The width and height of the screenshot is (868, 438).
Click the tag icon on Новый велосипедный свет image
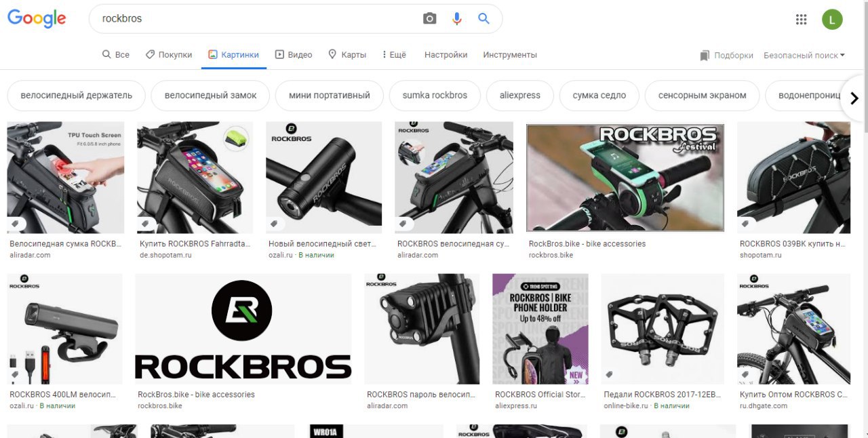tap(275, 224)
